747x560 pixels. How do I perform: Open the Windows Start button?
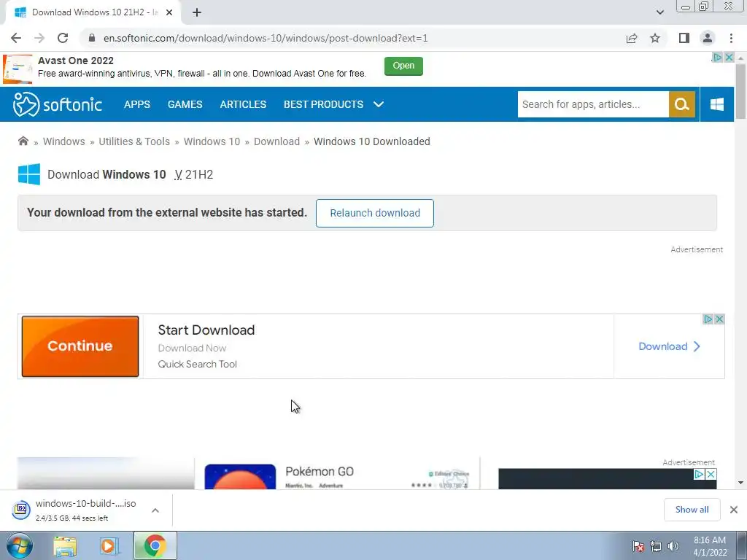point(20,545)
